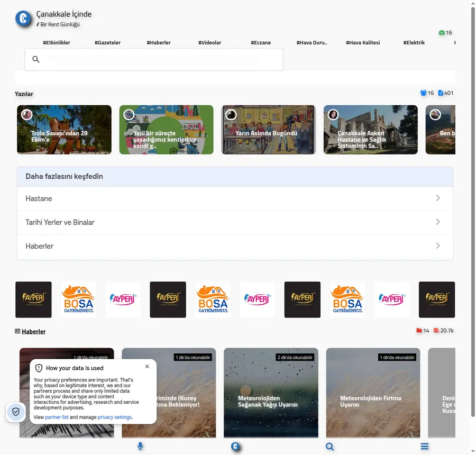Click the articles document count icon
This screenshot has width=476, height=455.
[441, 93]
